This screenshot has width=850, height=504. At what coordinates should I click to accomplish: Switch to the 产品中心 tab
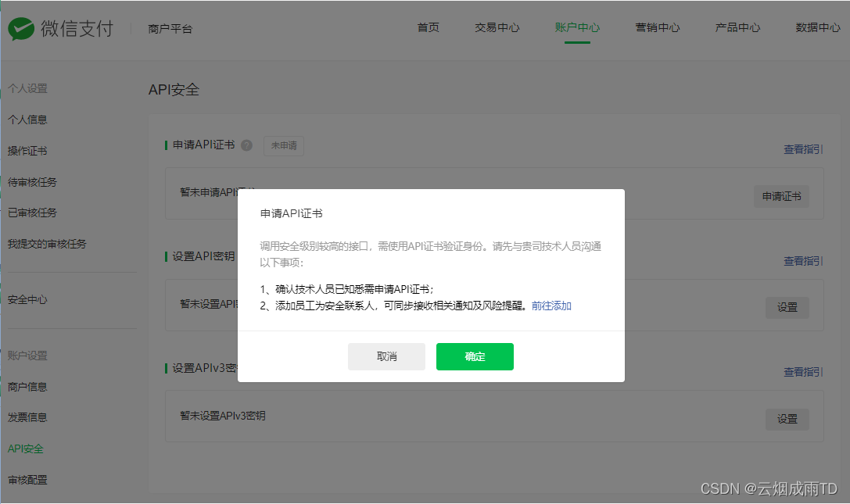tap(737, 27)
